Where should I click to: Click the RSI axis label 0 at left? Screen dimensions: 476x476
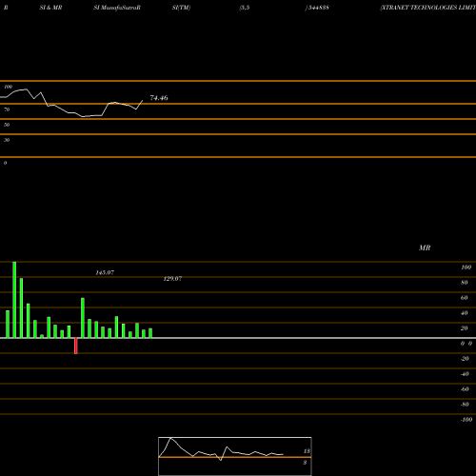point(5,163)
